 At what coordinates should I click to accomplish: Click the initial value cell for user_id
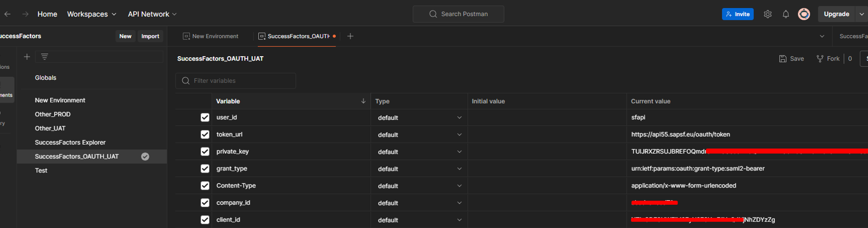click(547, 117)
